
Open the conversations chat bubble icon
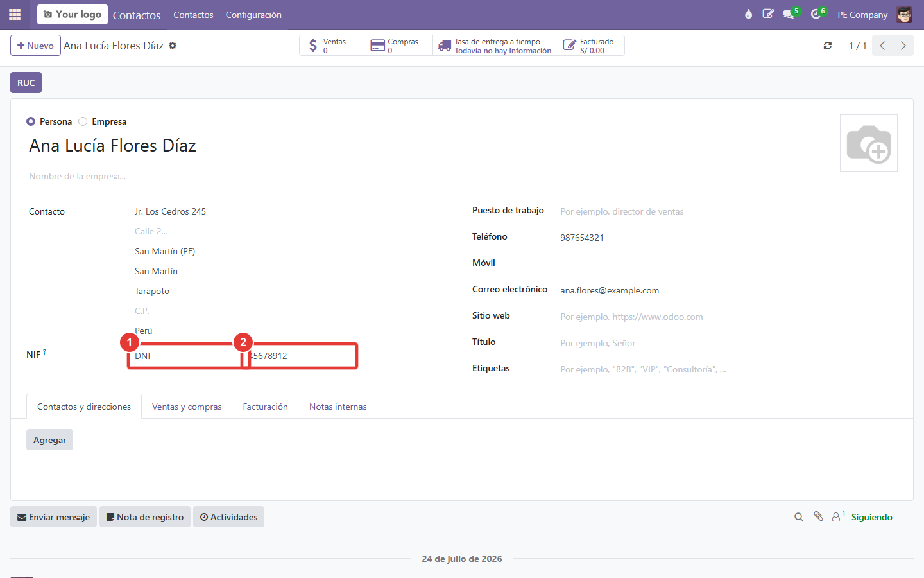point(789,14)
